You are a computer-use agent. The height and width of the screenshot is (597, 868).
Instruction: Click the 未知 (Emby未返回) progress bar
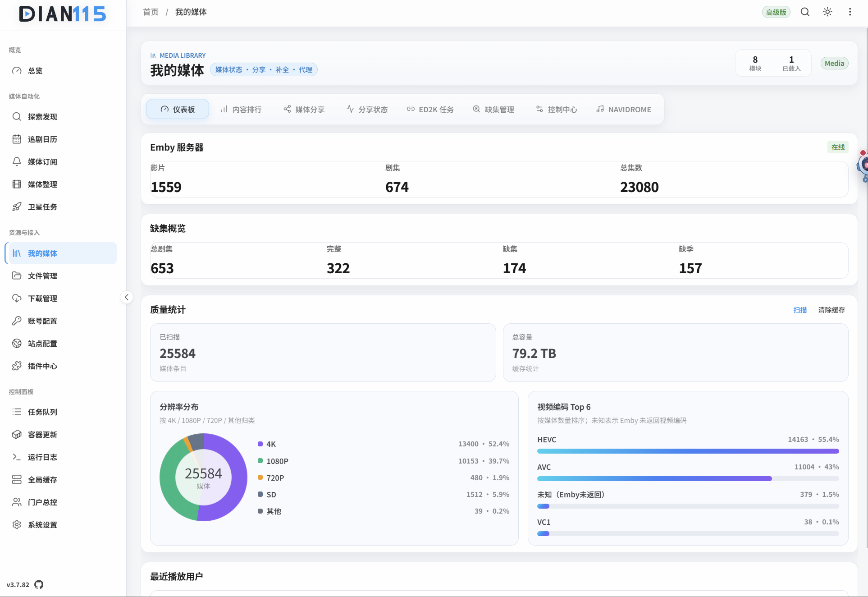[688, 506]
